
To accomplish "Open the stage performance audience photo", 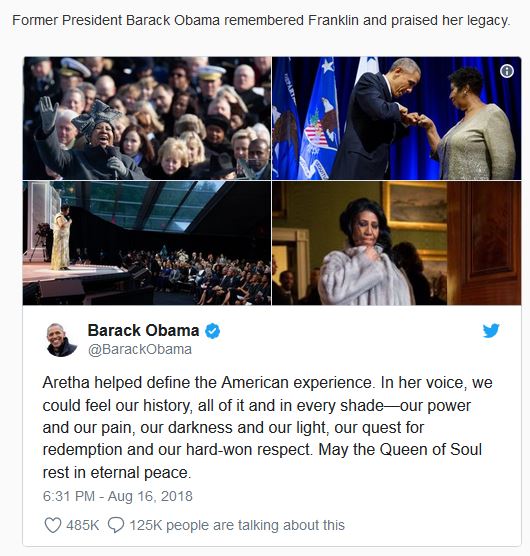I will point(147,243).
